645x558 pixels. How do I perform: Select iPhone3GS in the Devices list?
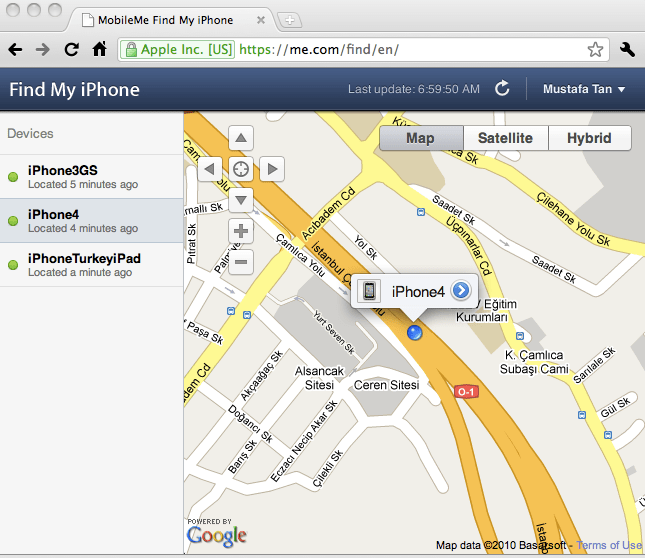click(91, 177)
